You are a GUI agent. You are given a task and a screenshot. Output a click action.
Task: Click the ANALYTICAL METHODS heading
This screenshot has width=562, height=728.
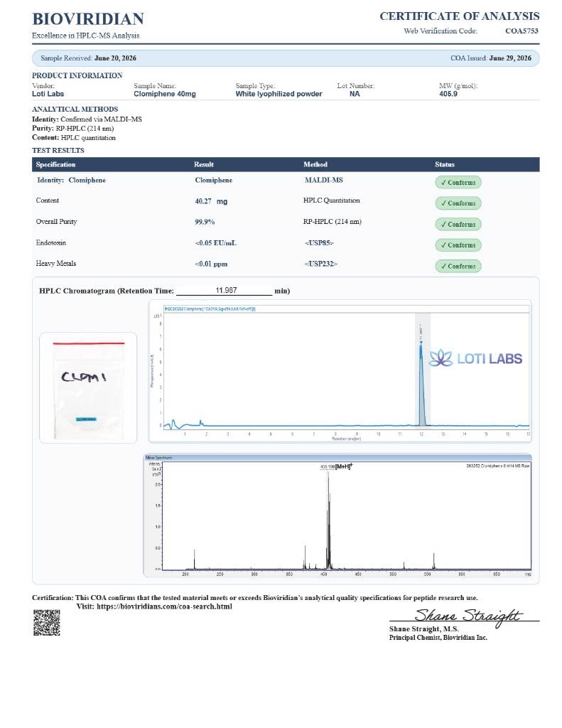click(x=75, y=109)
